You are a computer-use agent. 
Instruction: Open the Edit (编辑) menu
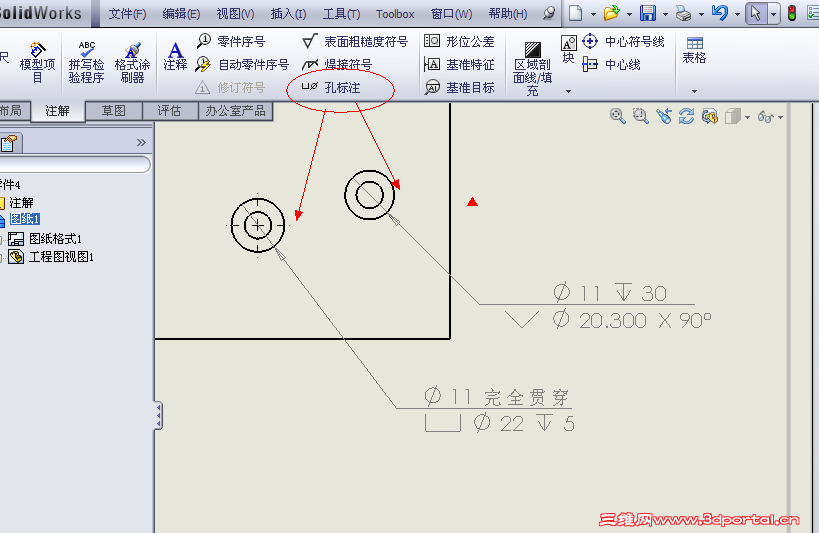pos(181,14)
